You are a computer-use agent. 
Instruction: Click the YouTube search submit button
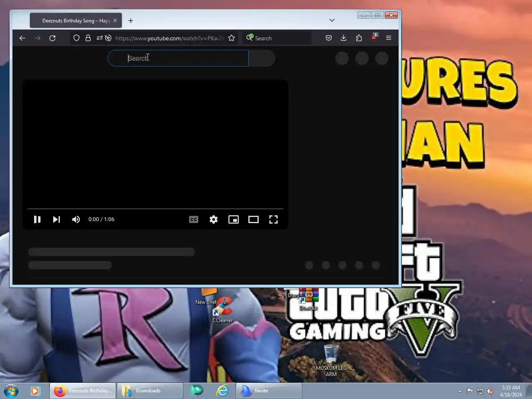(x=262, y=58)
